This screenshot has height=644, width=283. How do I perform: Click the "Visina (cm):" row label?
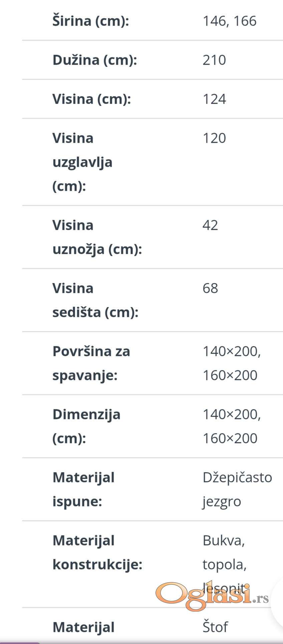click(x=91, y=99)
